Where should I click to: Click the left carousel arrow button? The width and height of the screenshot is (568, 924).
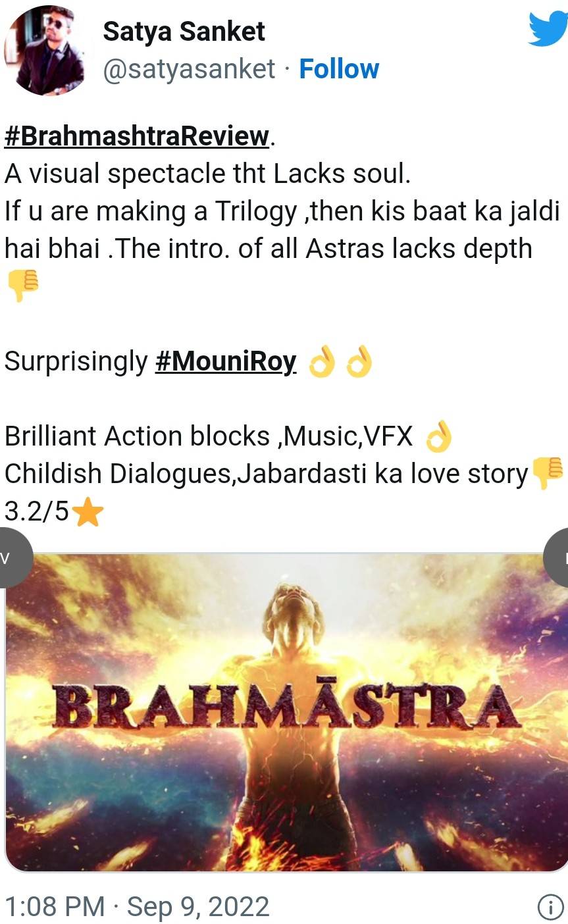13,557
